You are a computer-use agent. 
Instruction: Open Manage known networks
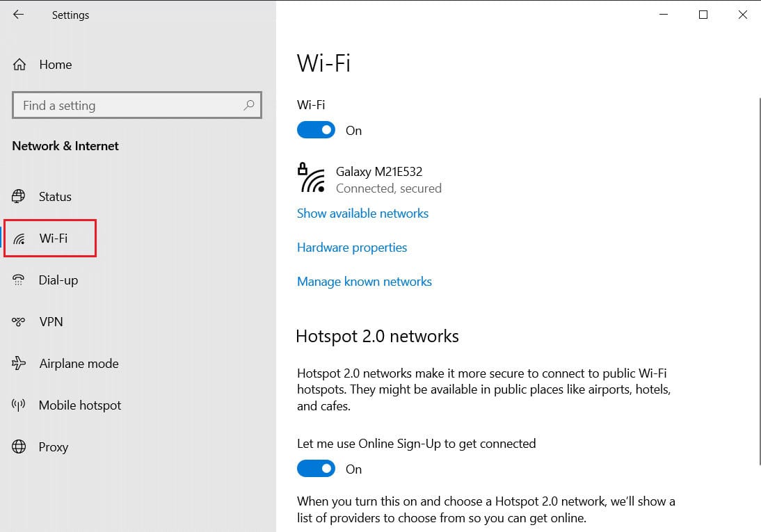click(364, 282)
